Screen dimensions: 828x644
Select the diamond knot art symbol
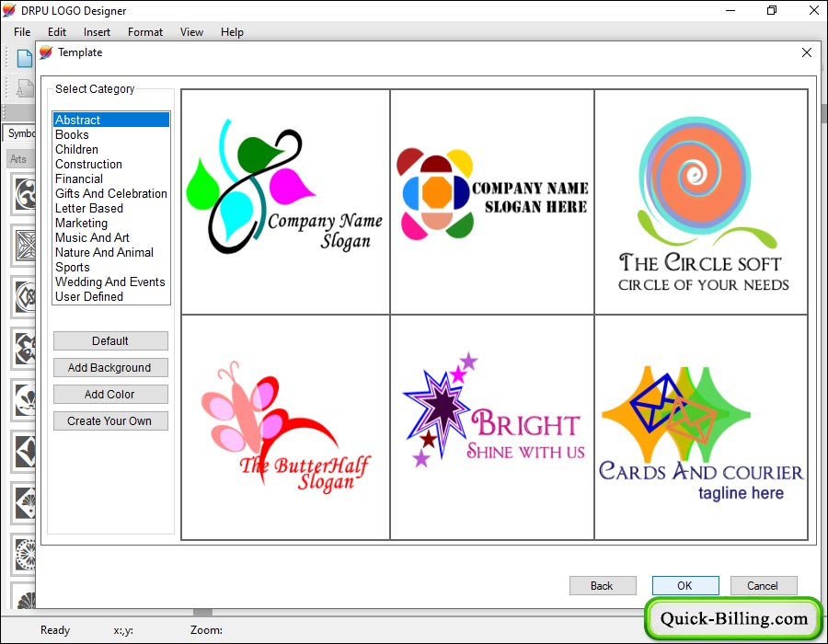tap(25, 297)
